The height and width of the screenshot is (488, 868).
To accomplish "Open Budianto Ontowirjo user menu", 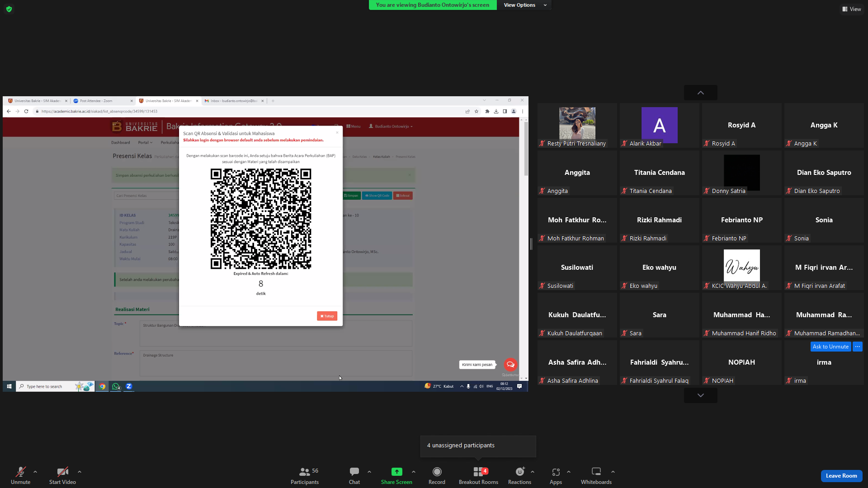I will pyautogui.click(x=391, y=127).
